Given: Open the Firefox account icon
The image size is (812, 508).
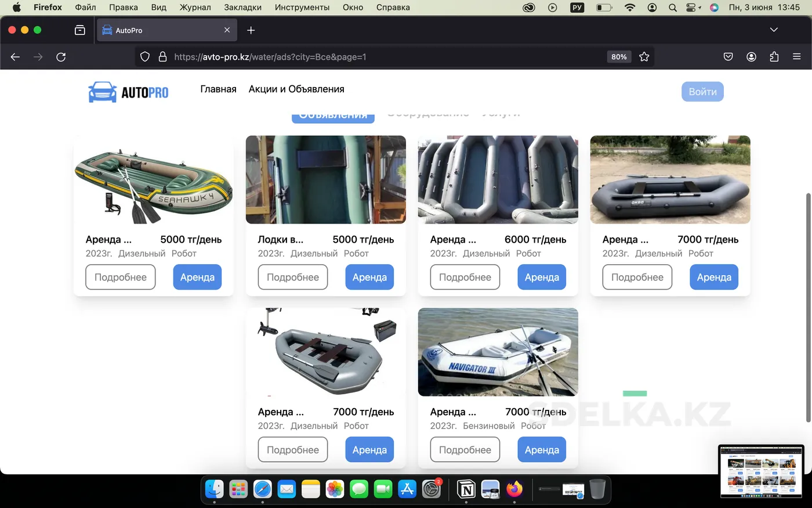Looking at the screenshot, I should [x=751, y=57].
